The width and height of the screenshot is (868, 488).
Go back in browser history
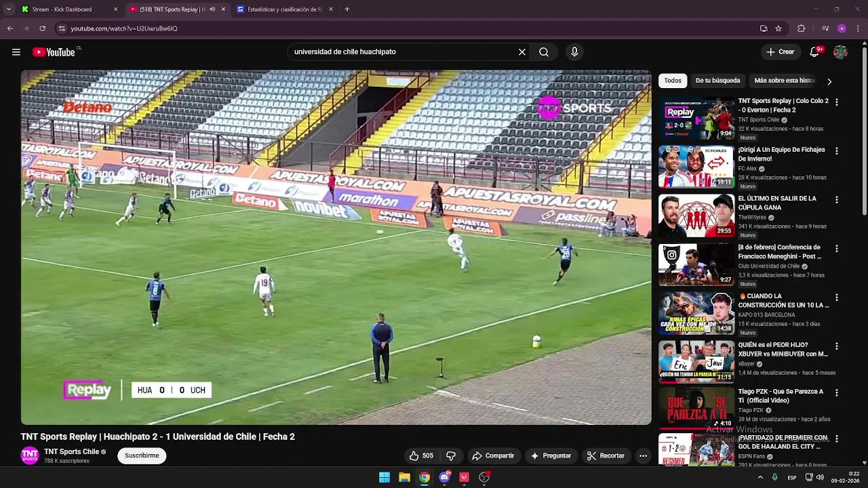point(9,28)
